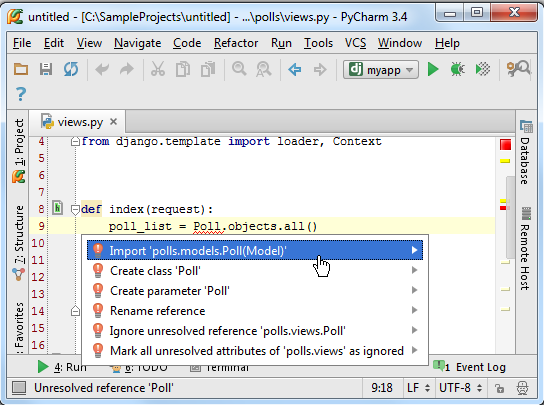Click the Synchronize refresh icon
Screen dimensions: 544x405
(71, 69)
